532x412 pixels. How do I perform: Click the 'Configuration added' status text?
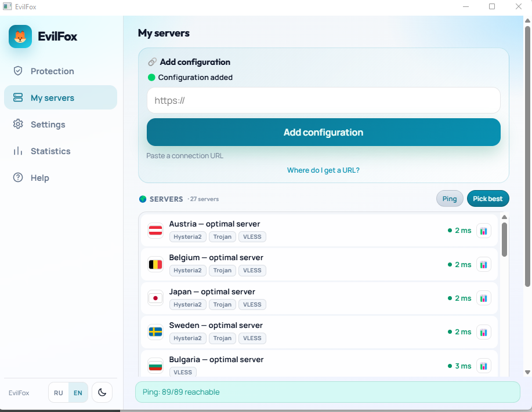(195, 77)
